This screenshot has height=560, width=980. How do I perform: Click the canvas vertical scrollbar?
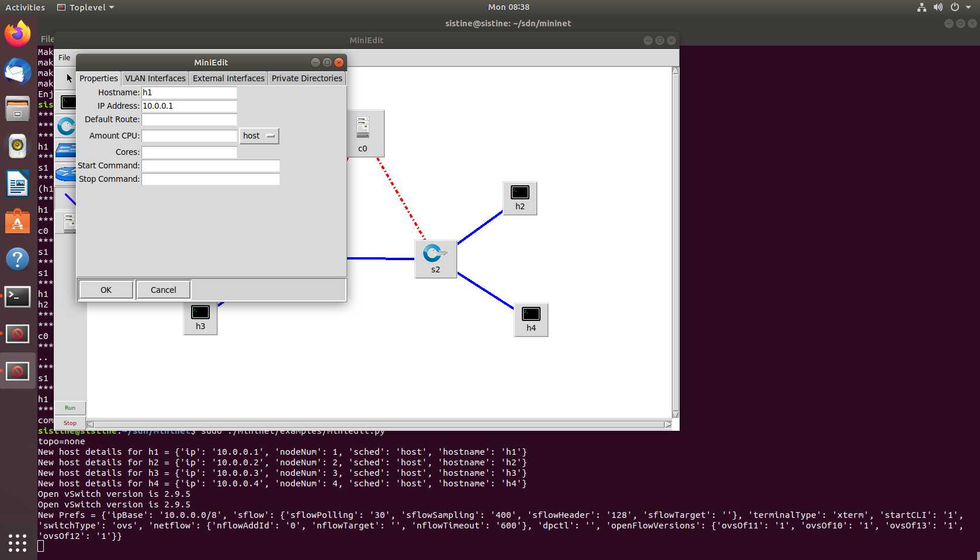pyautogui.click(x=676, y=242)
